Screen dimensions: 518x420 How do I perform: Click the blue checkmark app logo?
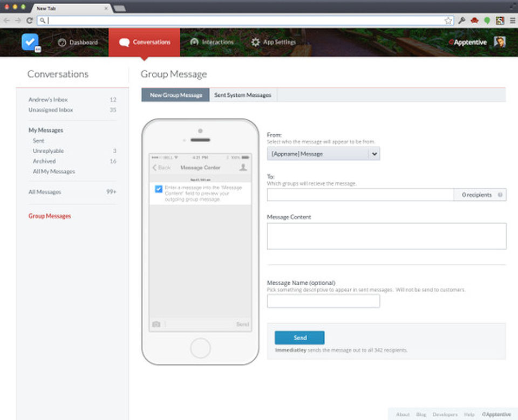(30, 42)
